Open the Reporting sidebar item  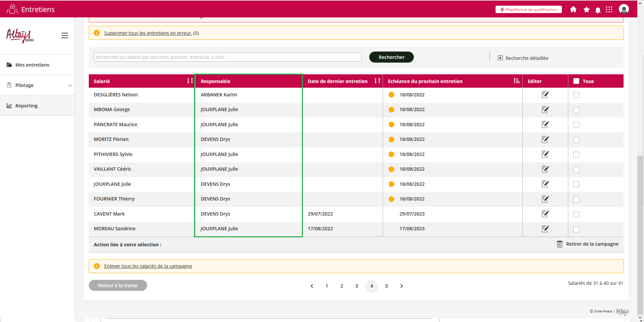tap(26, 106)
